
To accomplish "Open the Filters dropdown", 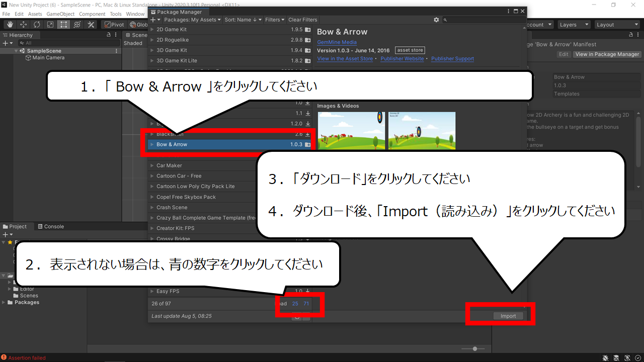I will point(275,20).
